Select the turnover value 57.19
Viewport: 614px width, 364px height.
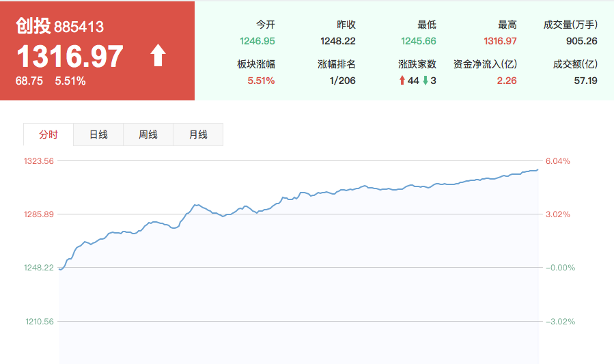coord(585,81)
